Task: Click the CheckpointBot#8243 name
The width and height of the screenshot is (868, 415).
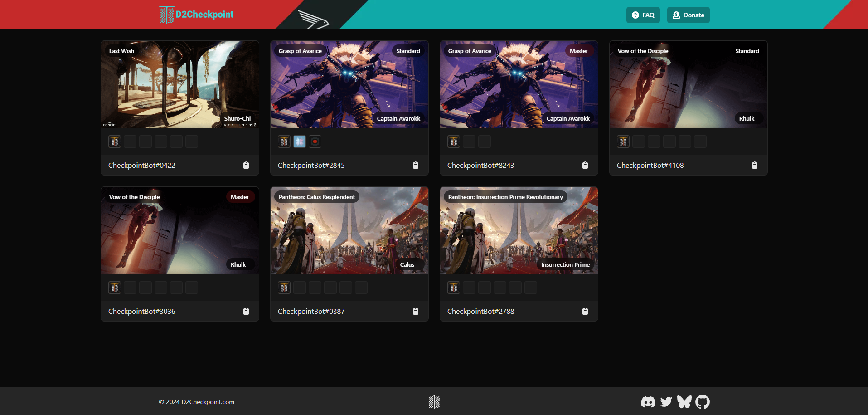Action: tap(481, 166)
